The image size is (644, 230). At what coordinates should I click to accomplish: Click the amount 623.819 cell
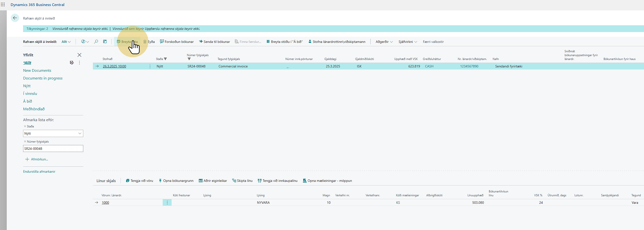(x=414, y=66)
